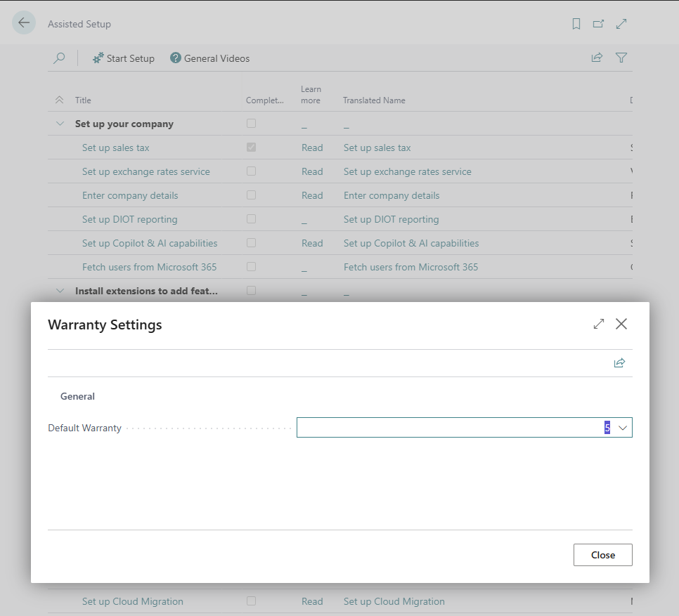
Task: Toggle the Completed checkbox for Enter company details
Action: click(x=251, y=195)
